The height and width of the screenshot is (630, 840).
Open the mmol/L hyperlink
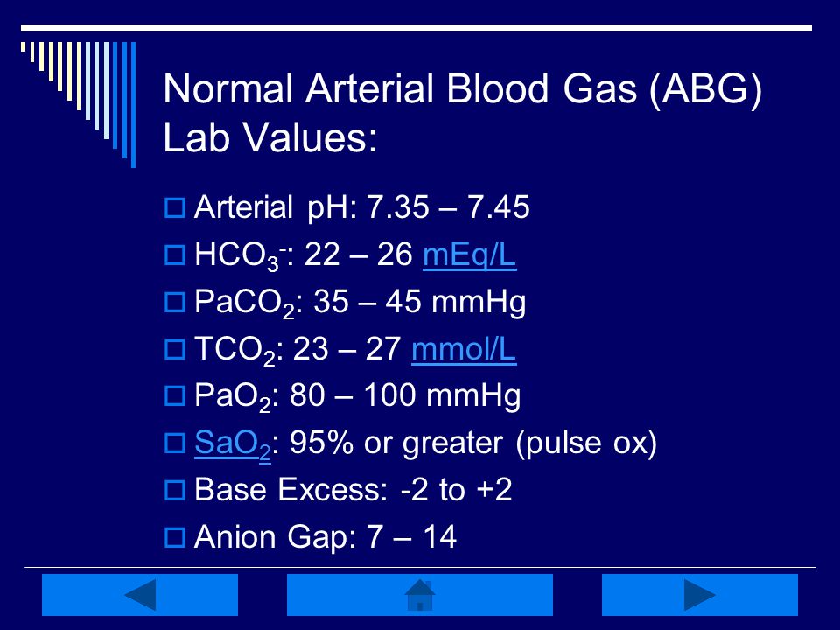[464, 349]
